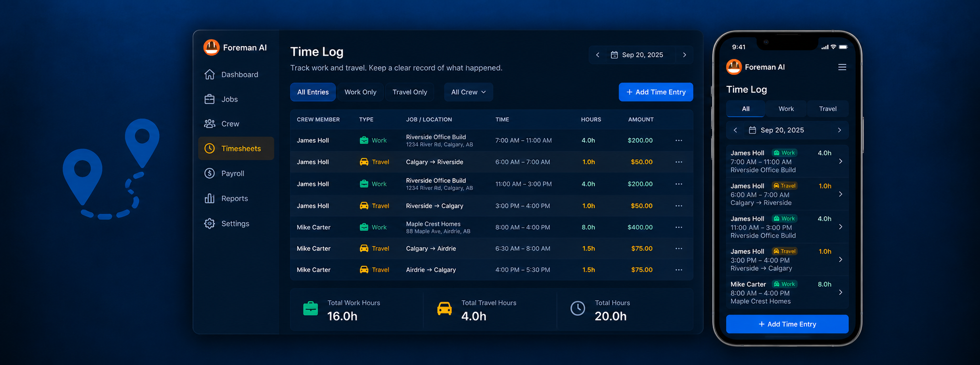
Task: Open options for Maple Crest Homes entry
Action: (x=679, y=227)
